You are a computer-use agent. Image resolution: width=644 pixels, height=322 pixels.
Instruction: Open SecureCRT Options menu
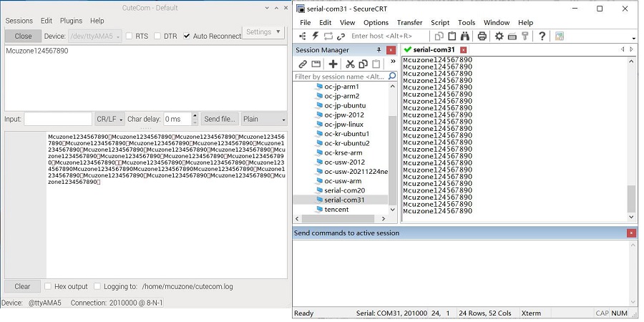tap(376, 23)
